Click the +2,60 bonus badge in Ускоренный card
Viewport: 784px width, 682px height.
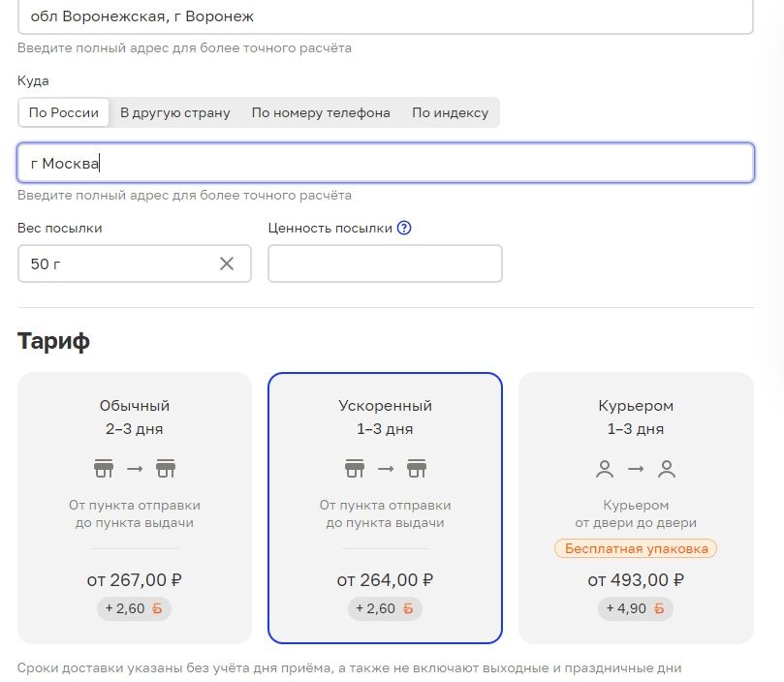tap(385, 609)
